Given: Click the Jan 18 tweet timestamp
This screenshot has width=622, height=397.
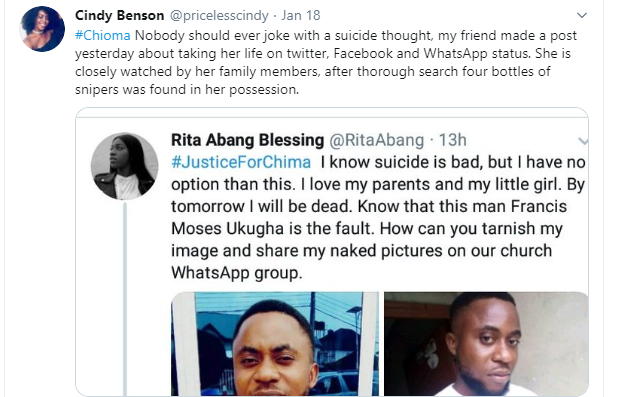Looking at the screenshot, I should pos(301,15).
